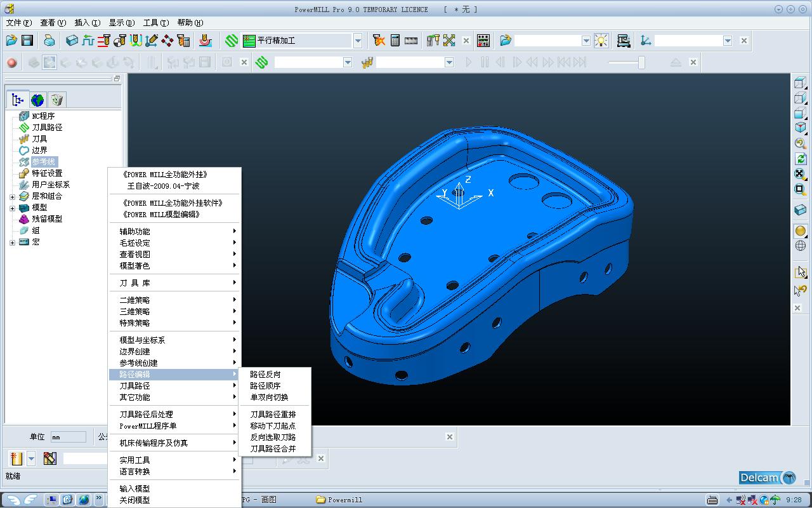Open the 查看 menu

53,23
